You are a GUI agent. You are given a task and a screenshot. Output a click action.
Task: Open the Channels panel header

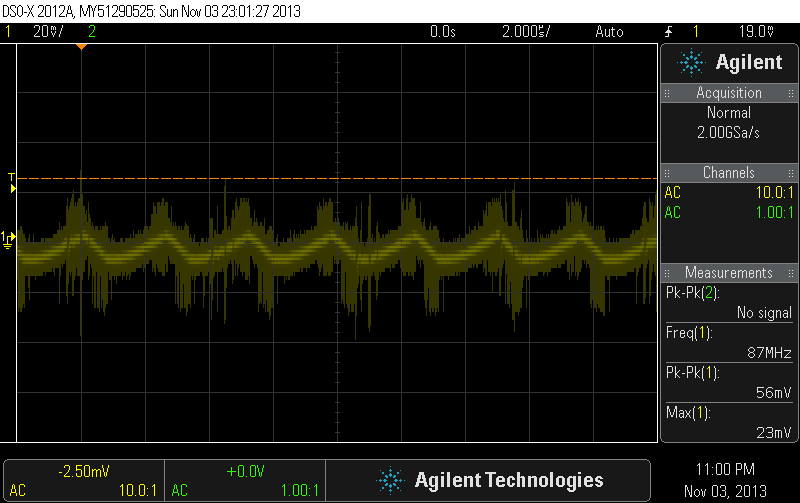pos(729,172)
